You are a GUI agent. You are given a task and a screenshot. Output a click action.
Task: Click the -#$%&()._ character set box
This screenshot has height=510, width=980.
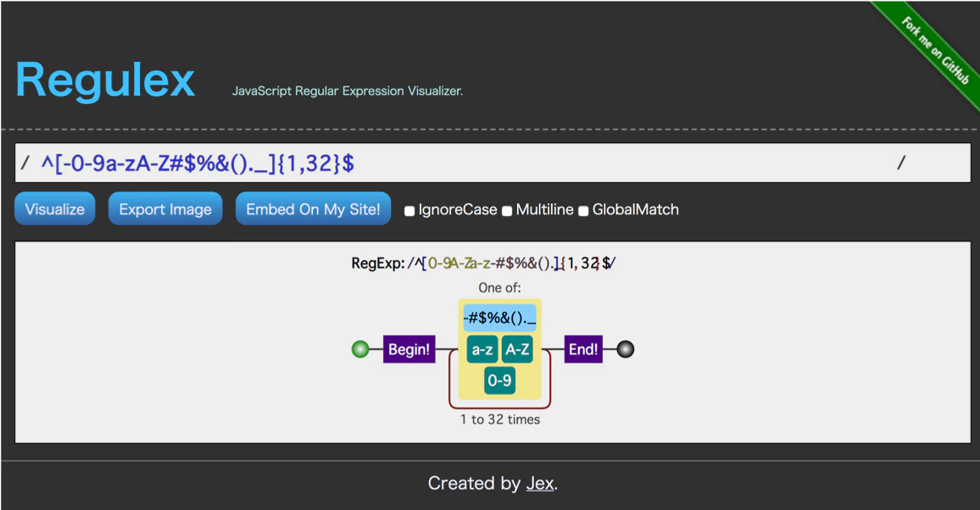pyautogui.click(x=499, y=318)
